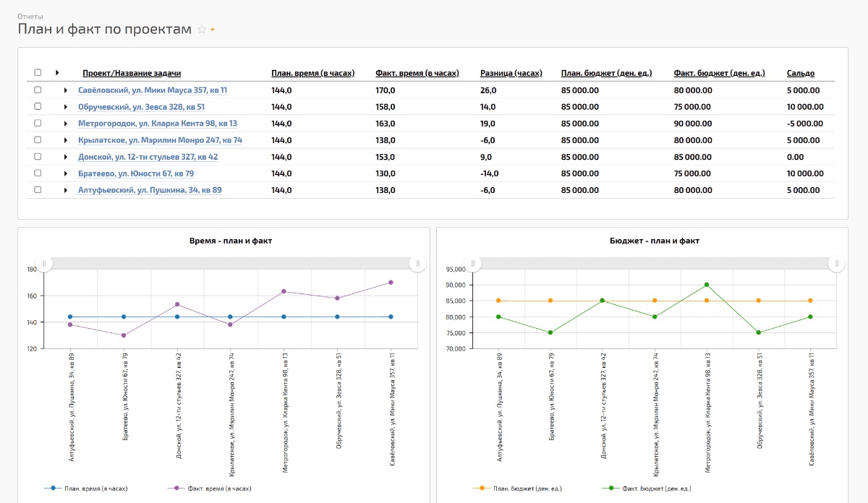868x503 pixels.
Task: Sort table by Сальдо column header
Action: pos(800,73)
